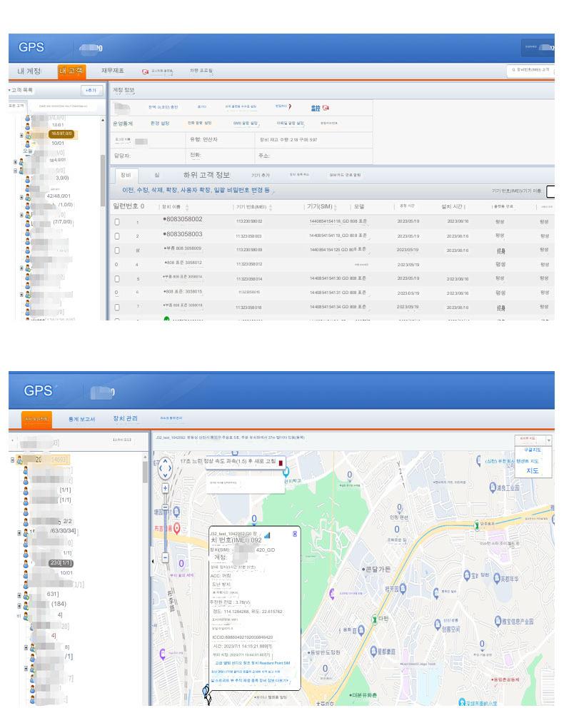
Task: Switch to the 내 고객 tab
Action: click(71, 70)
